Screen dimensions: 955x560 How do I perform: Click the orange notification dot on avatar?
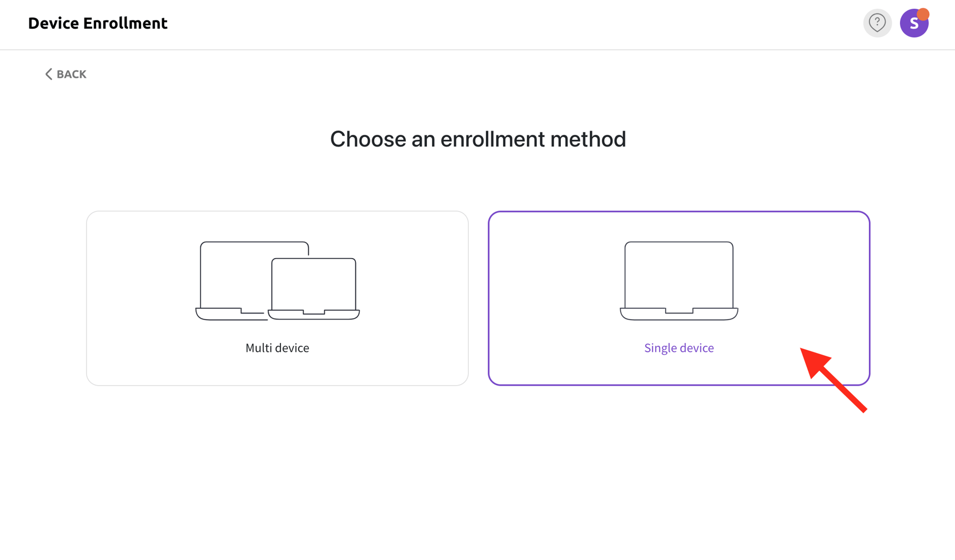(923, 14)
